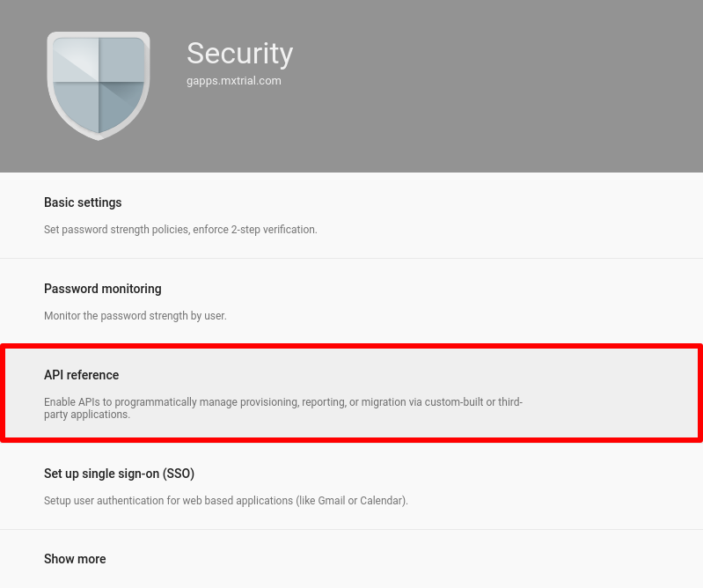Click 'party applications.' text in API reference
The image size is (703, 588).
tap(87, 415)
